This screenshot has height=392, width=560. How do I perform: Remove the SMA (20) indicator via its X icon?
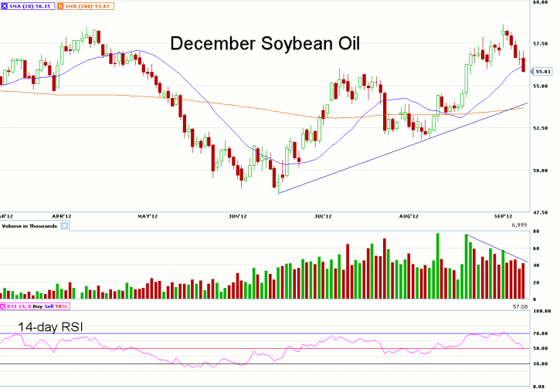pos(5,5)
